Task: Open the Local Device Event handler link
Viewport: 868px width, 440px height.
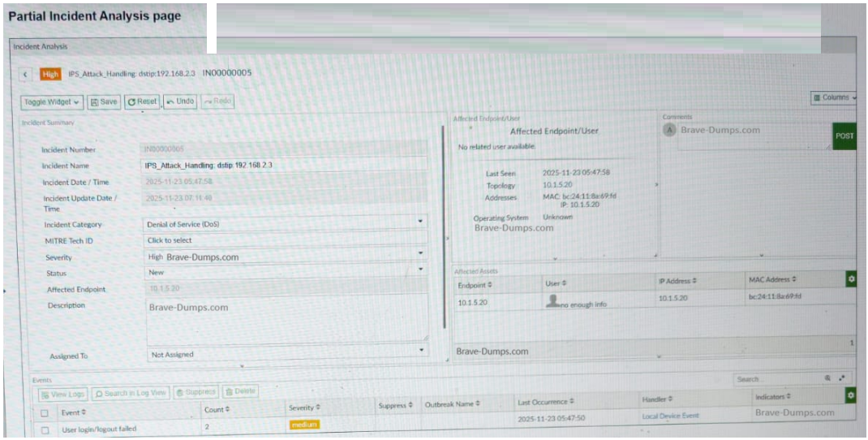Action: coord(669,416)
